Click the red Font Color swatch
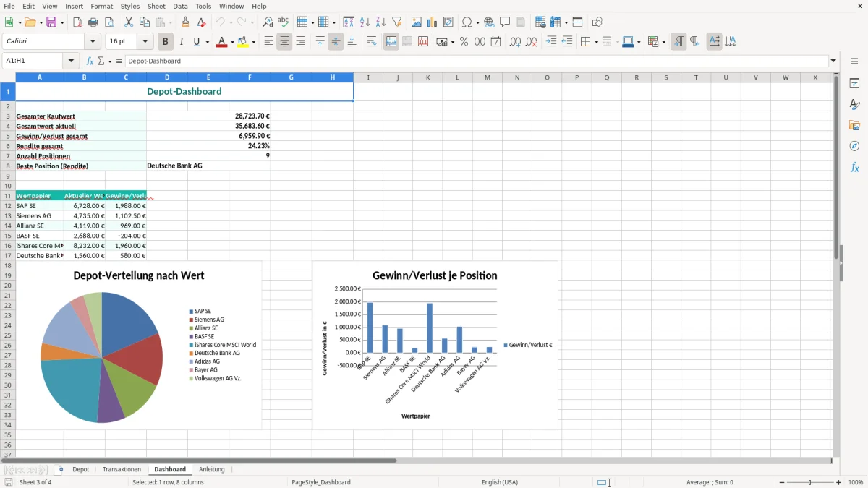 click(221, 42)
